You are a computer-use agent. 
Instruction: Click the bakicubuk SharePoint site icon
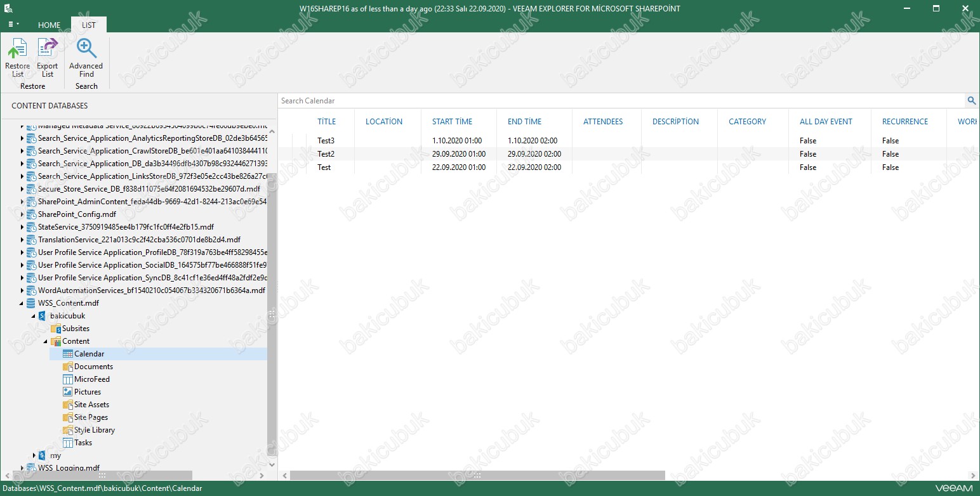click(43, 315)
